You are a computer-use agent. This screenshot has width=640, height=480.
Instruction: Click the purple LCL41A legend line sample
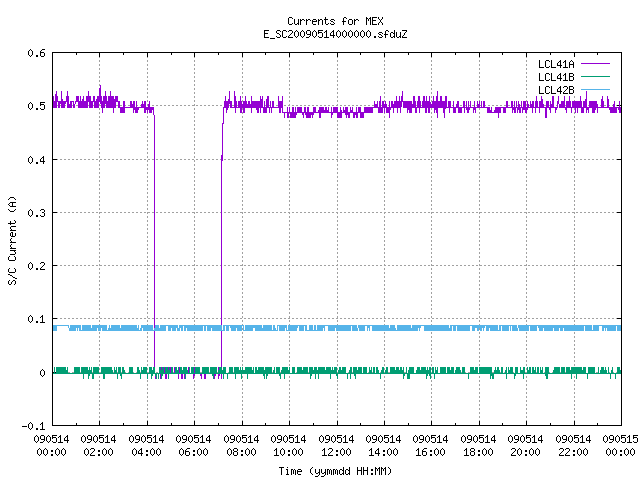(x=595, y=64)
